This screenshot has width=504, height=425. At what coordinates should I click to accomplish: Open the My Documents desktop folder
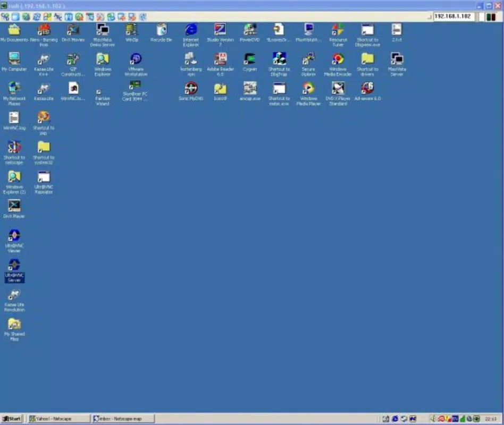click(x=14, y=33)
